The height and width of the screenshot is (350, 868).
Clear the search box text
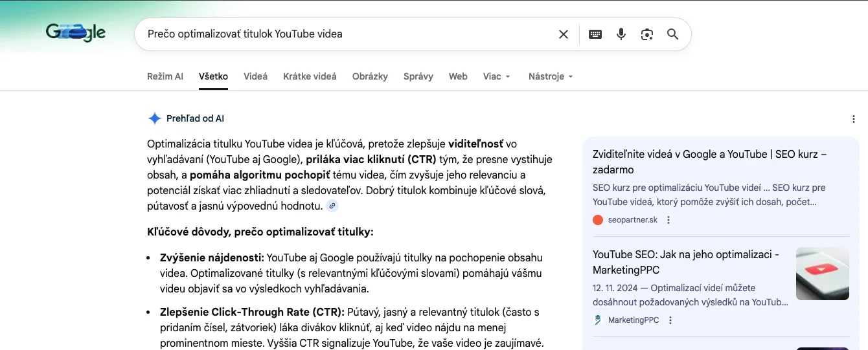(564, 34)
